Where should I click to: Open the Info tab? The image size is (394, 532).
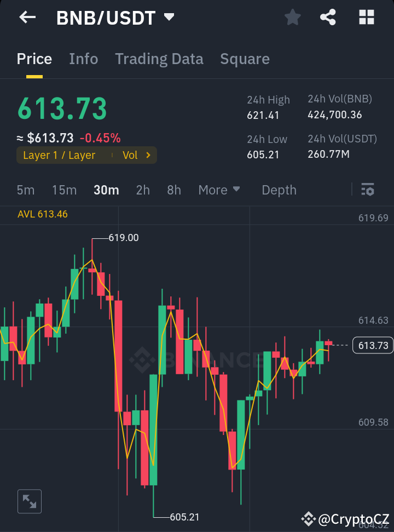pyautogui.click(x=83, y=59)
